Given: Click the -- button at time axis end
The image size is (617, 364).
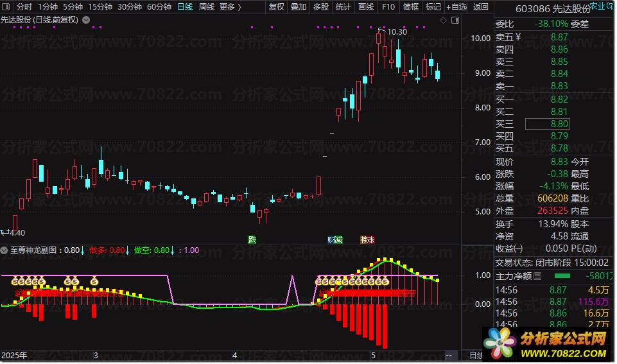Looking at the screenshot, I should click(449, 356).
